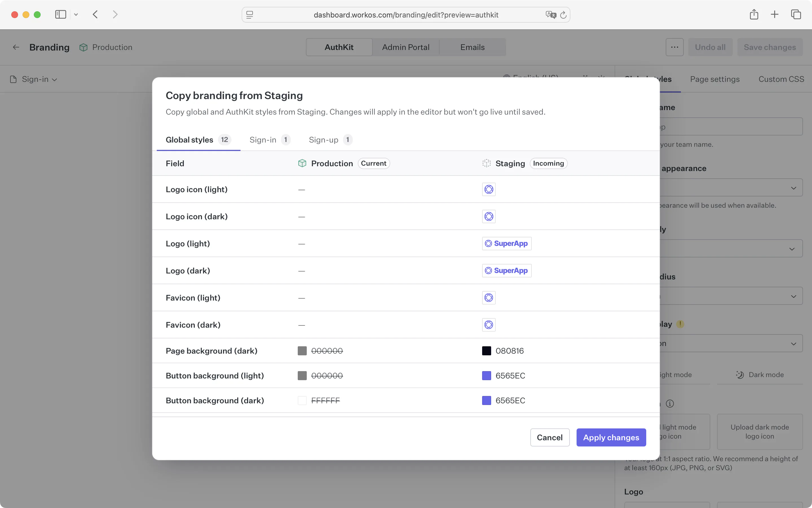Click the SuperApp Logo (light) thumbnail
The image size is (812, 508).
point(507,244)
